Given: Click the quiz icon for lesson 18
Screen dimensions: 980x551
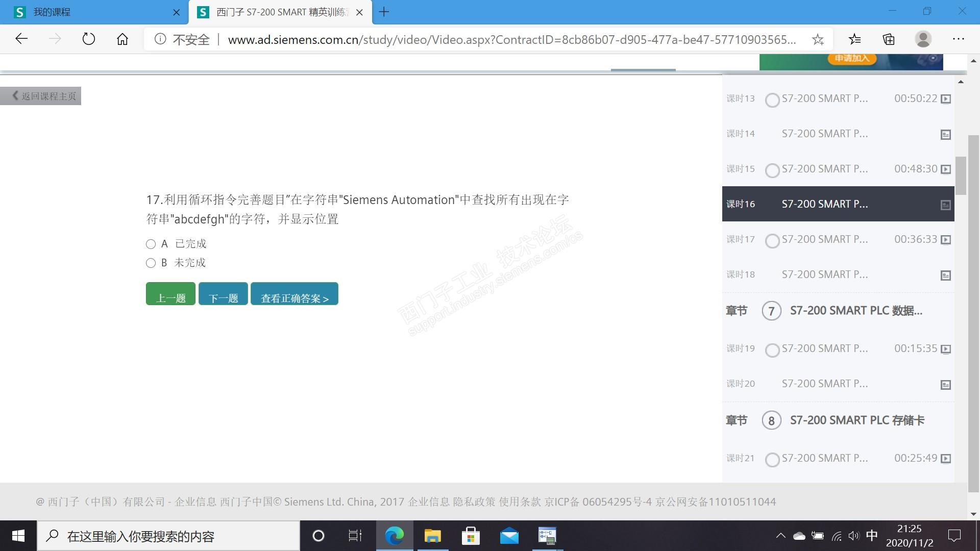Looking at the screenshot, I should pos(945,275).
